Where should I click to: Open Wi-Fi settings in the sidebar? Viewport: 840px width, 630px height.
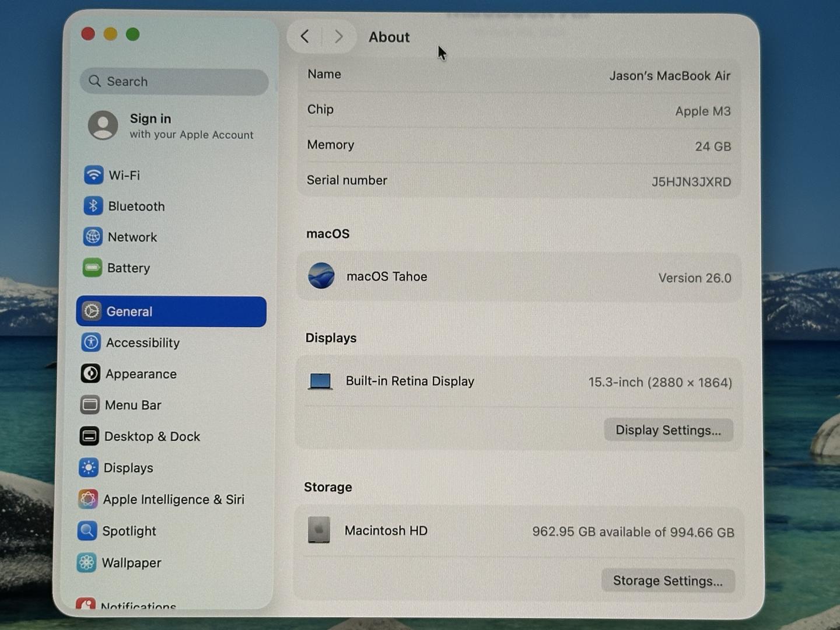tap(124, 175)
